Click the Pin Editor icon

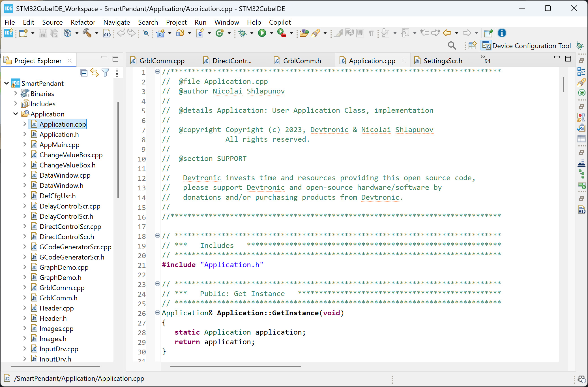(488, 33)
